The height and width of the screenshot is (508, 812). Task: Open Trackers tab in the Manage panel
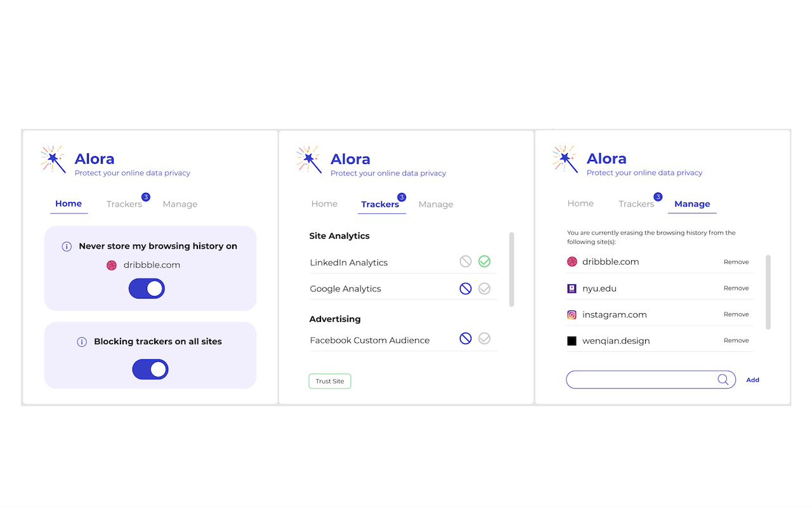[x=636, y=204]
